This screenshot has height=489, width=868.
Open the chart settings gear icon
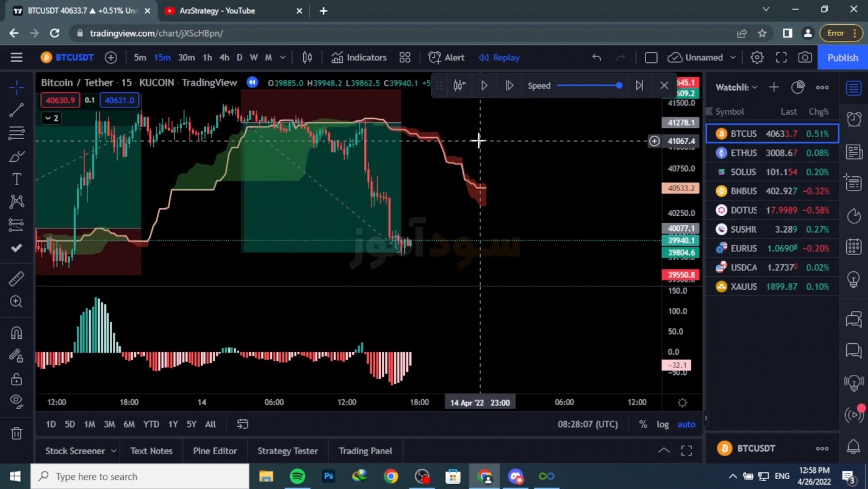click(x=757, y=57)
